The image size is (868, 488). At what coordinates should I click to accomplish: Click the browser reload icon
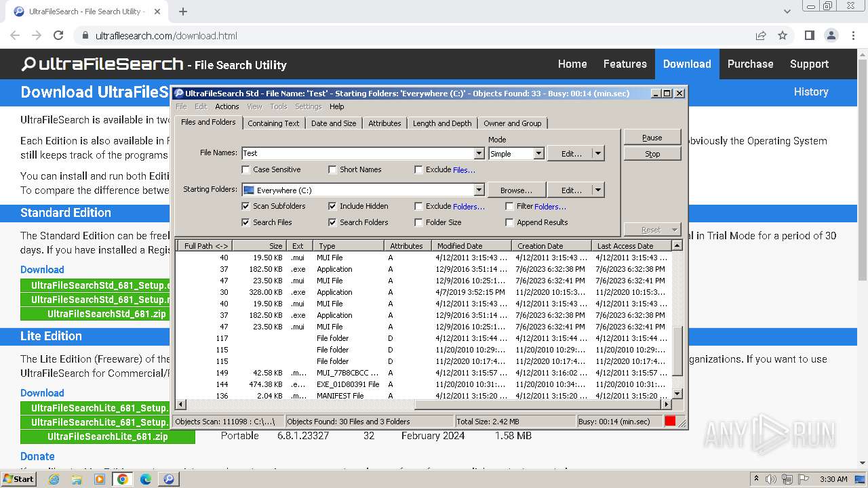point(58,35)
